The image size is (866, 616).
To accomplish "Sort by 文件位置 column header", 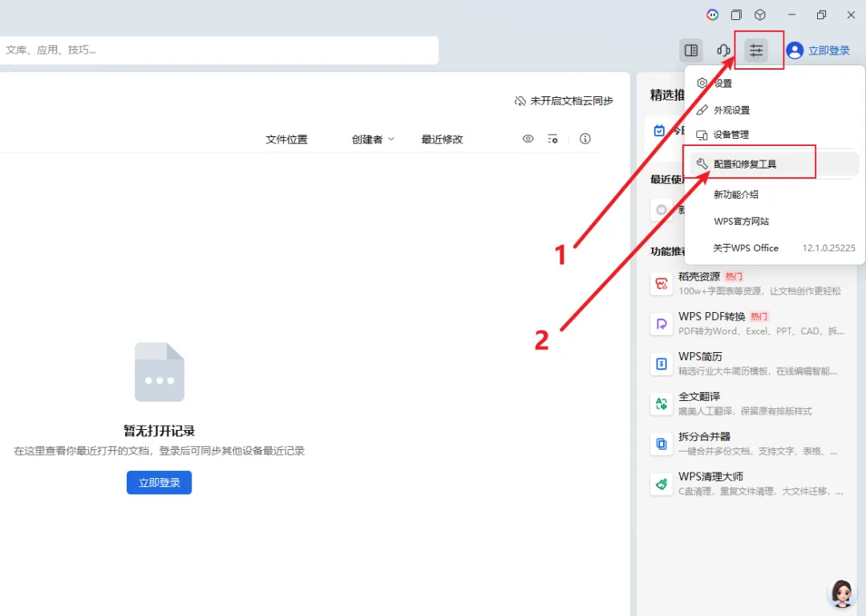I will (286, 140).
